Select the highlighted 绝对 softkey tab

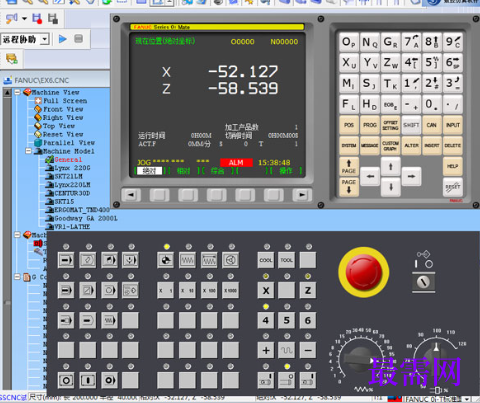(150, 171)
